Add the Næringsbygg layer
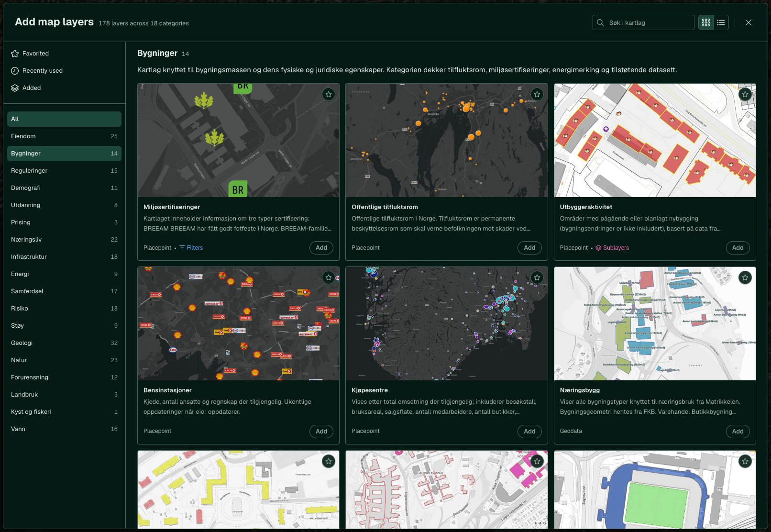 [x=738, y=431]
